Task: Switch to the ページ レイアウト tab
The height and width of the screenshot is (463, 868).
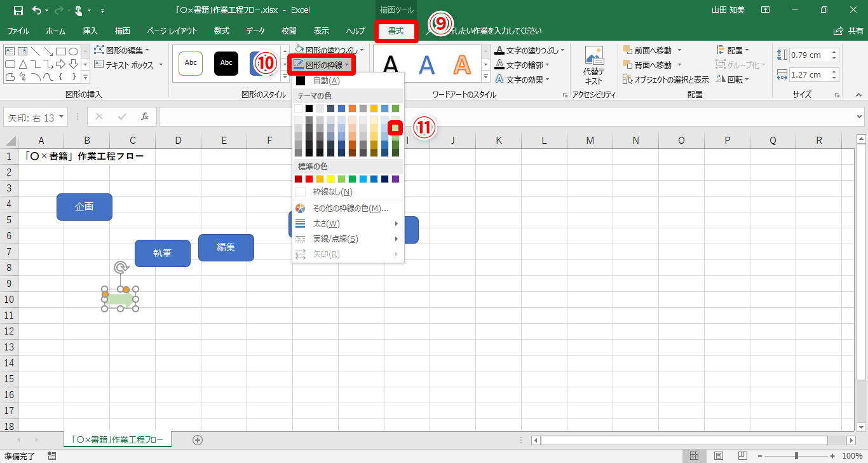Action: click(172, 31)
